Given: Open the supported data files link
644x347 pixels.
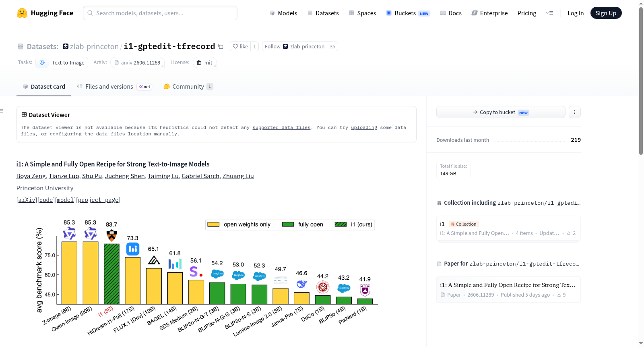Looking at the screenshot, I should (281, 127).
